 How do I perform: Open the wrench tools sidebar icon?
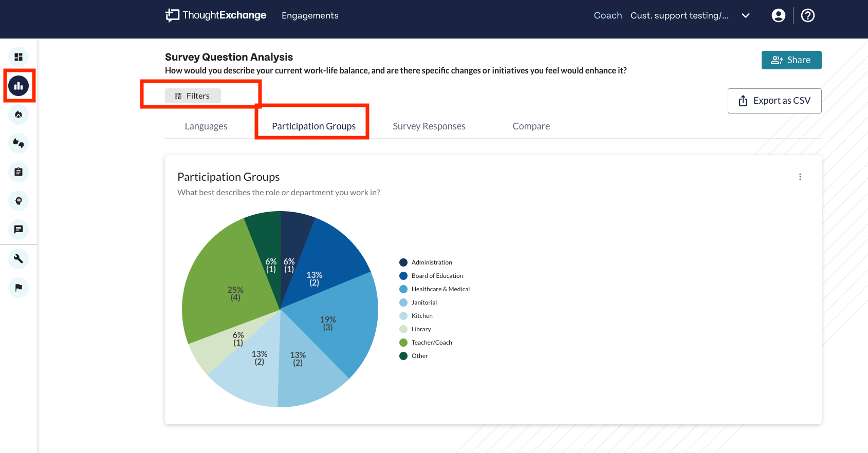(19, 259)
